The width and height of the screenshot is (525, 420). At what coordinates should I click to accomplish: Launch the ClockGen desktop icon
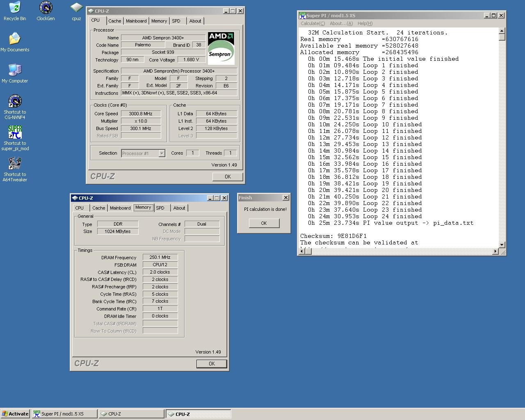tap(46, 11)
